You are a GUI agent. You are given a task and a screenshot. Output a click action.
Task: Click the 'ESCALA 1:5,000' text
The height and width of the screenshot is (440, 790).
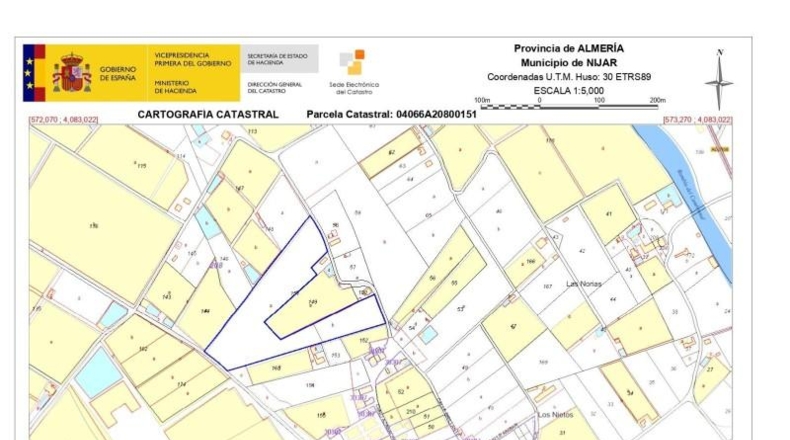[569, 91]
